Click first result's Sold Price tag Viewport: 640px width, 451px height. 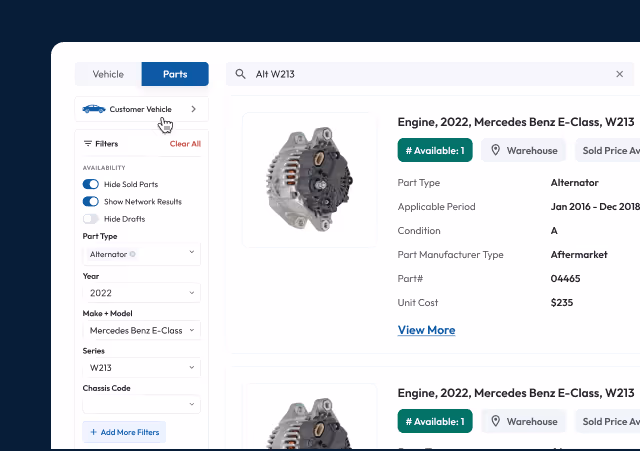point(608,150)
